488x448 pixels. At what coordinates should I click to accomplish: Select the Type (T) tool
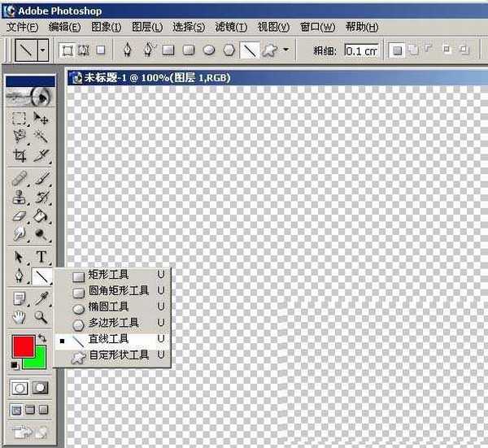41,257
